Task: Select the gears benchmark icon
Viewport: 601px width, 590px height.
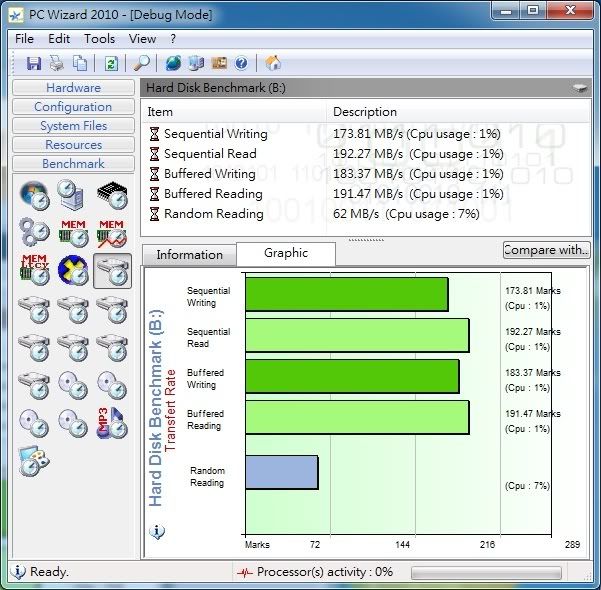Action: [x=34, y=232]
